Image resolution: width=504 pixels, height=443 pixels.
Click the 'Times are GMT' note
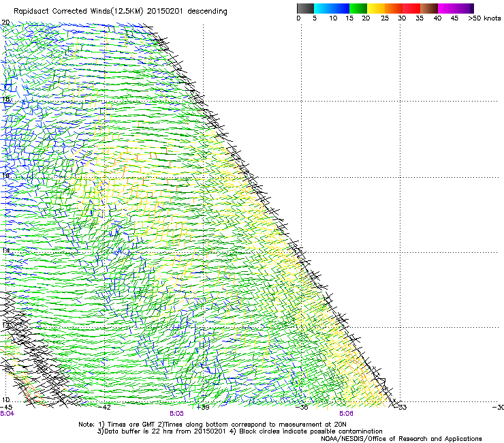click(x=131, y=425)
